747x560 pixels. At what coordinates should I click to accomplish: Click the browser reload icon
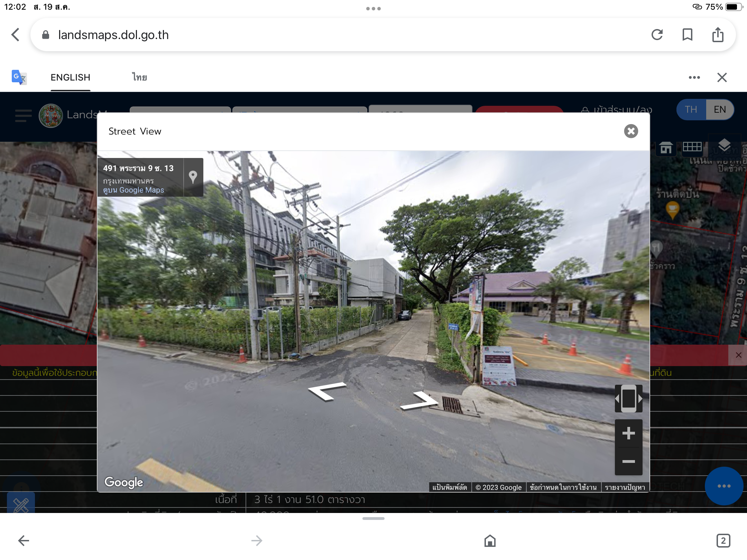click(x=657, y=35)
